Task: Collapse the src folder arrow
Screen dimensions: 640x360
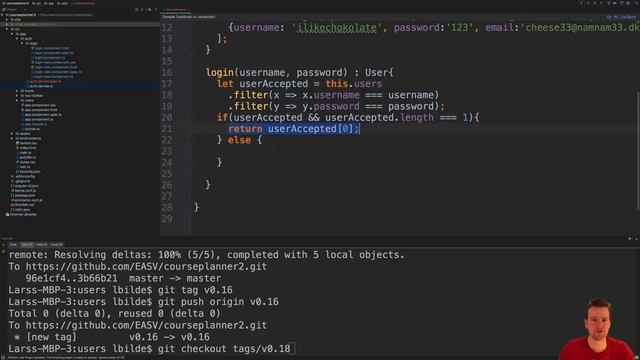Action: [x=7, y=29]
